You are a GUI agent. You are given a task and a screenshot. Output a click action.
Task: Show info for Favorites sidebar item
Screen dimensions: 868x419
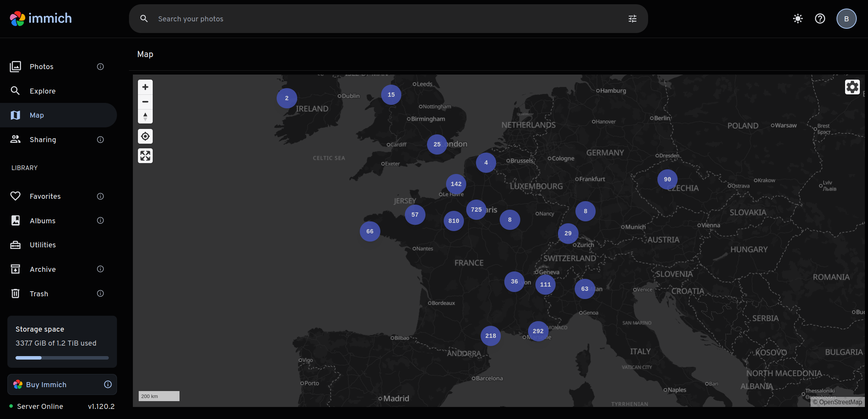point(100,196)
